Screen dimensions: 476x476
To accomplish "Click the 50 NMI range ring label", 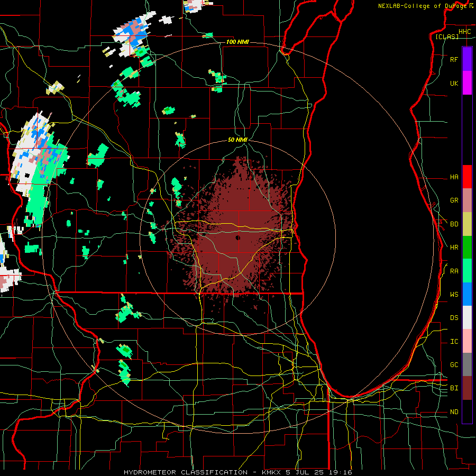I will pyautogui.click(x=237, y=140).
